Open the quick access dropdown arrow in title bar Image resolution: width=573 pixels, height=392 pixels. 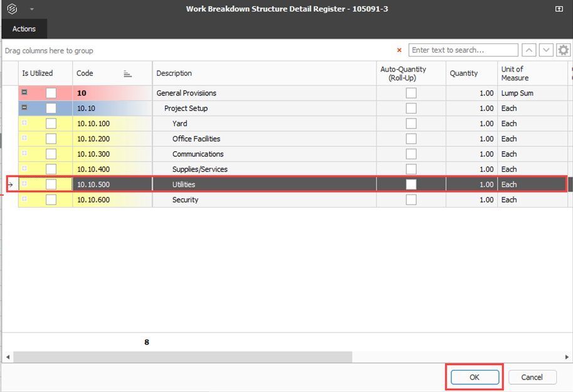tap(31, 9)
